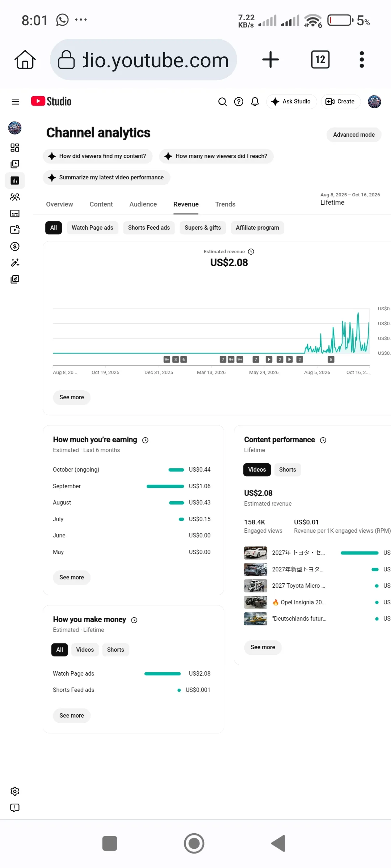Select the Affiliate program filter chip
The height and width of the screenshot is (868, 391).
pos(257,228)
